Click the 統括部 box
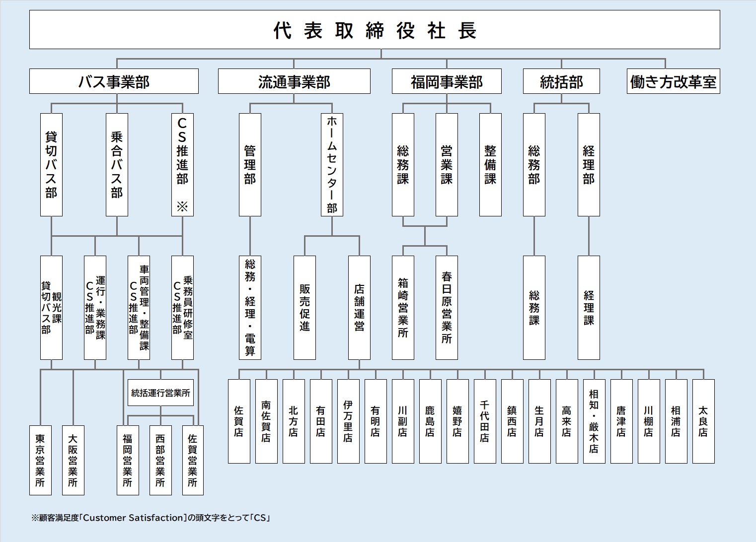756x542 pixels. pos(561,81)
